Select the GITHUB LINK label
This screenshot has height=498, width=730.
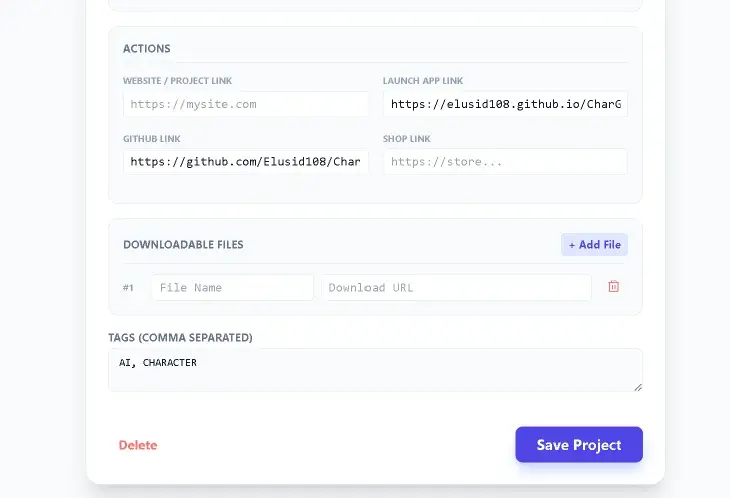click(x=152, y=139)
